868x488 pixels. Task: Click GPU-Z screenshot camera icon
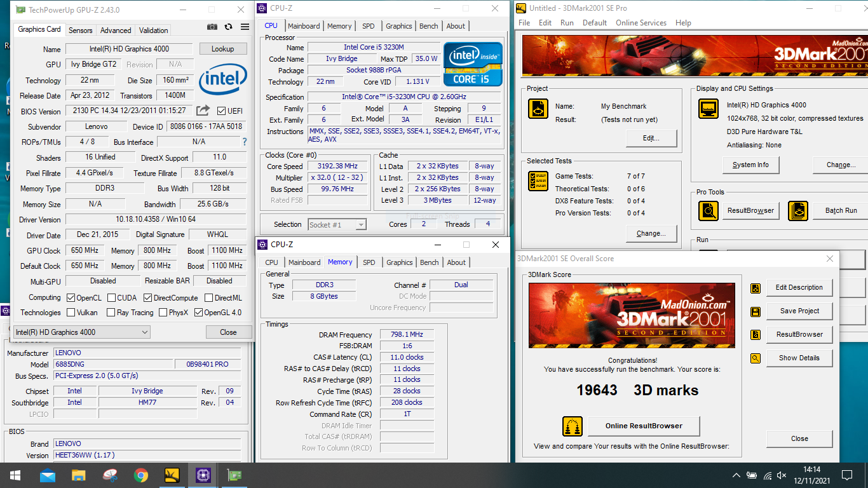pos(212,27)
